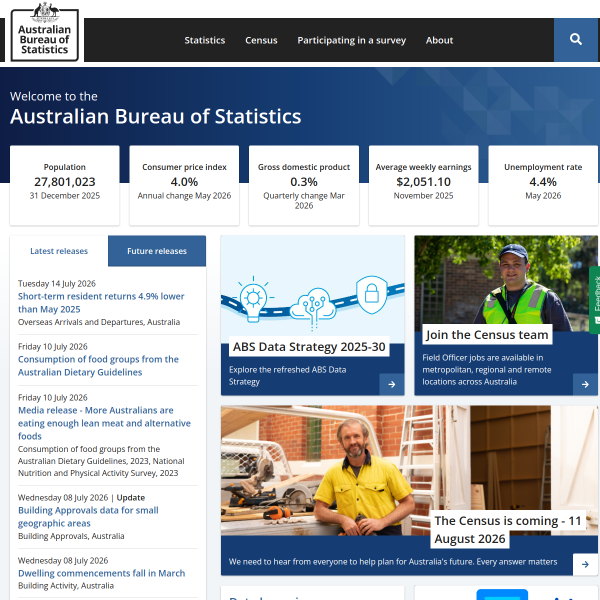Open Building Approvals small geographic areas link
The height and width of the screenshot is (600, 600).
pos(88,517)
